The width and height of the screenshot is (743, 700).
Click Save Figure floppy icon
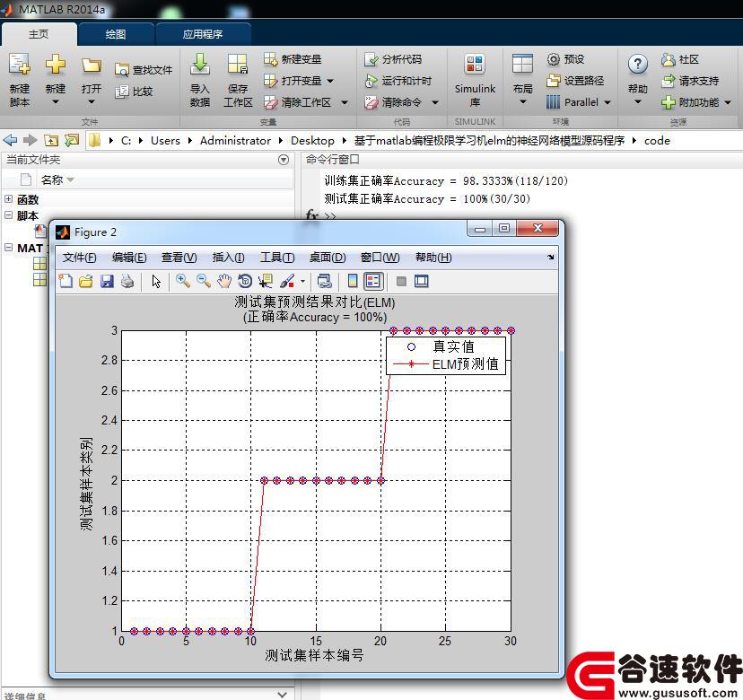[x=107, y=281]
